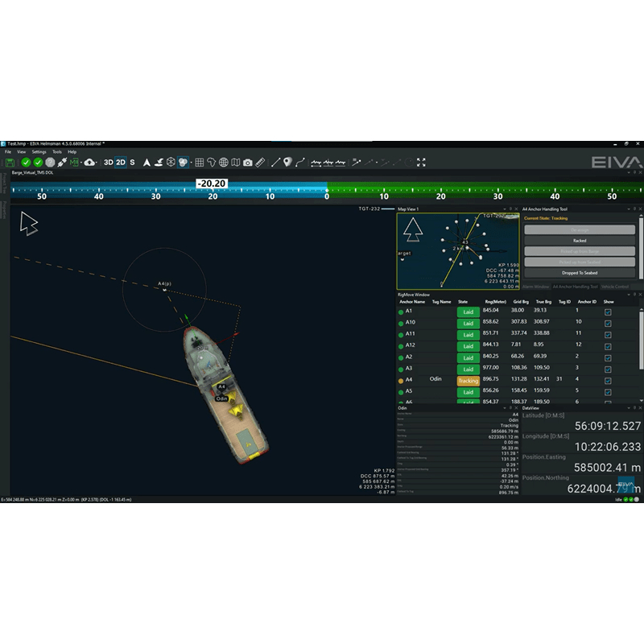Toggle Show checkbox for anchor A2
Viewport: 644px width, 644px height.
pyautogui.click(x=608, y=358)
